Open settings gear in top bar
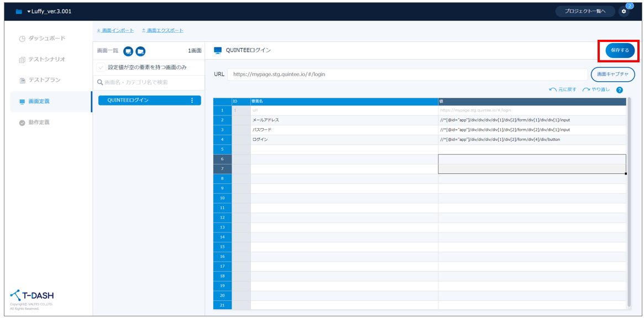 tap(624, 12)
